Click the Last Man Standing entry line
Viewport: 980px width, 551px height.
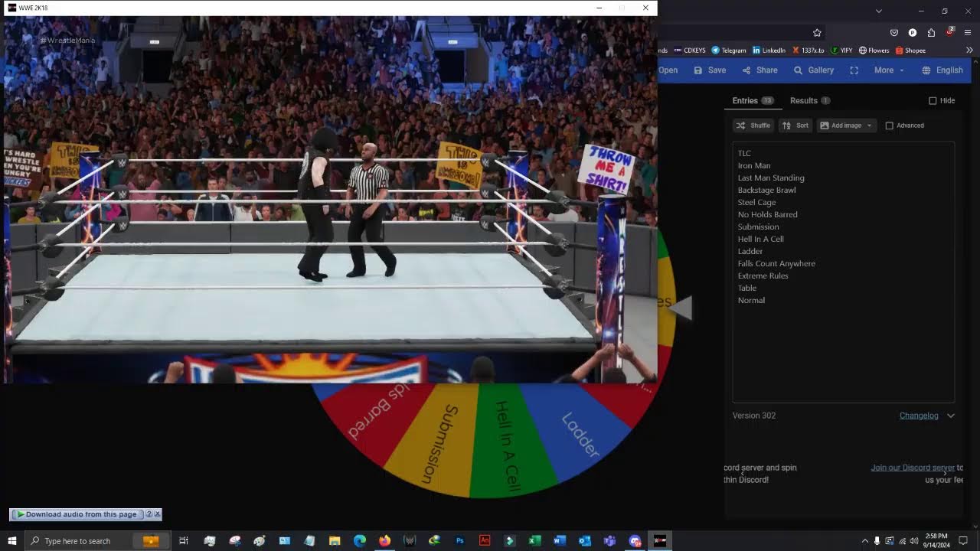(x=771, y=178)
